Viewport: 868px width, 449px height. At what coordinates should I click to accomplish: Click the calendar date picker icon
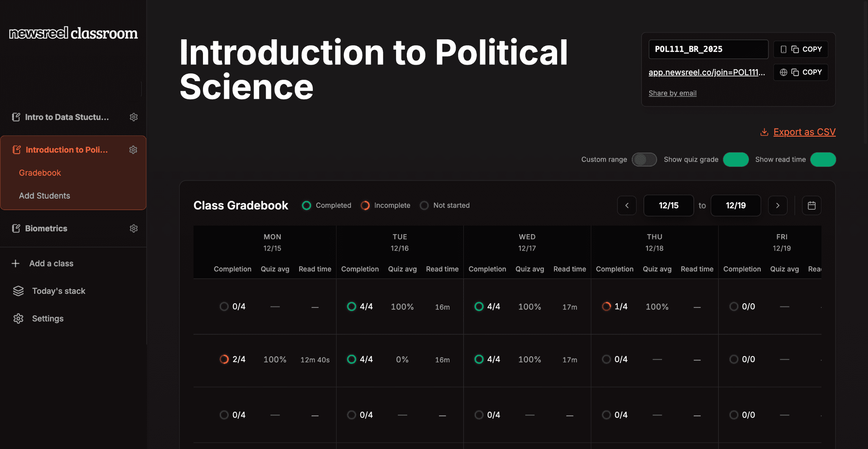pyautogui.click(x=811, y=206)
